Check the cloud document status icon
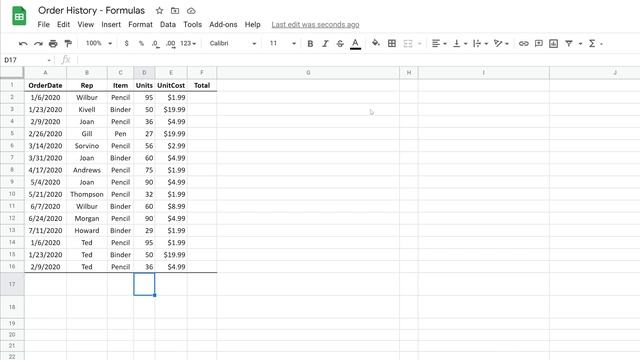This screenshot has width=640, height=360. pos(191,11)
